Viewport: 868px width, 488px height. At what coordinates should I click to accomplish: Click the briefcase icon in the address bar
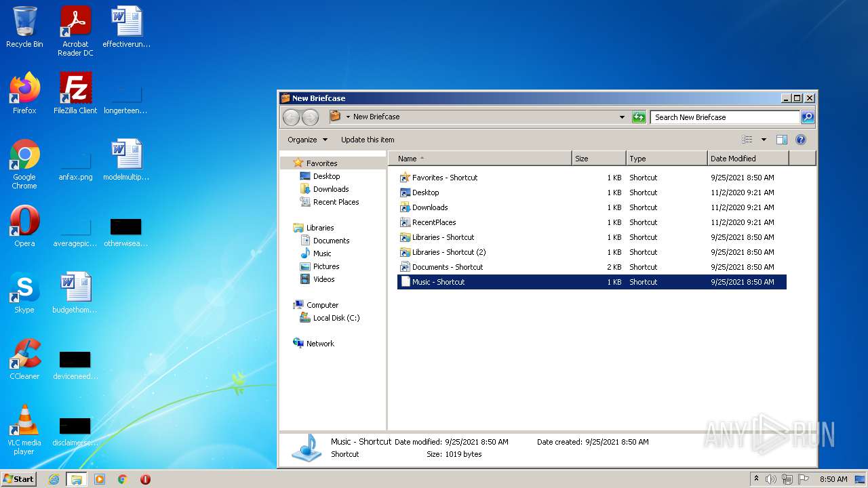pyautogui.click(x=335, y=117)
